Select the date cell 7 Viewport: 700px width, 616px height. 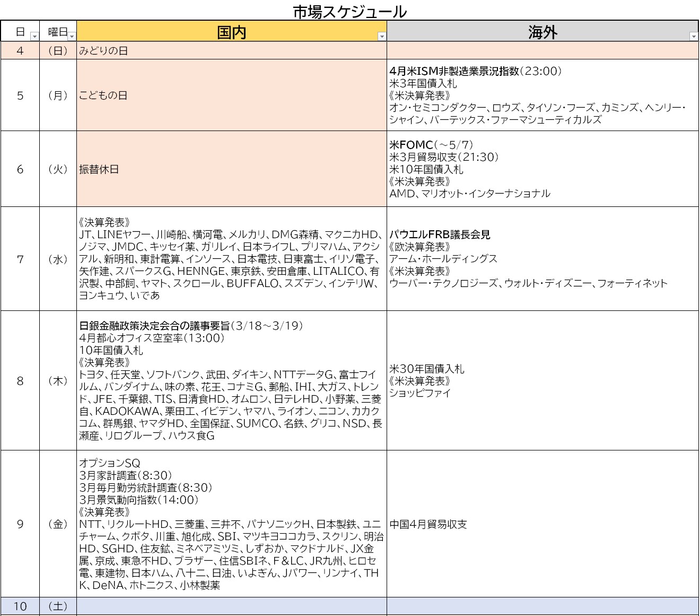click(20, 259)
